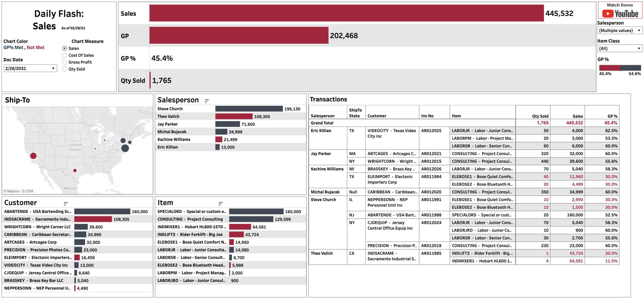Choose Qty Sold chart measure
The height and width of the screenshot is (299, 644).
[x=65, y=69]
